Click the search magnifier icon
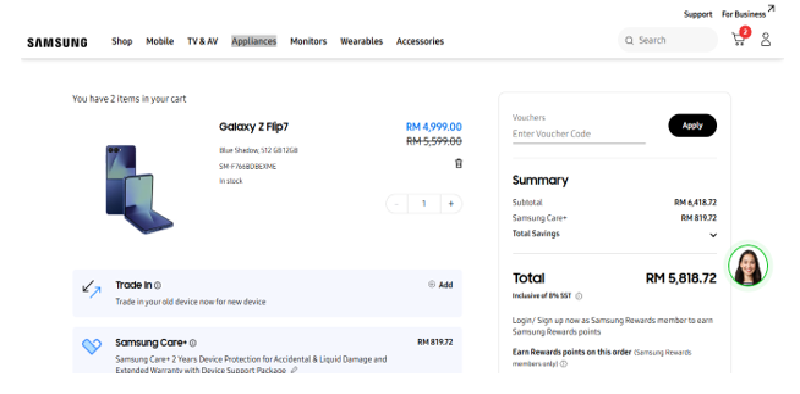Image resolution: width=800 pixels, height=394 pixels. [x=629, y=40]
